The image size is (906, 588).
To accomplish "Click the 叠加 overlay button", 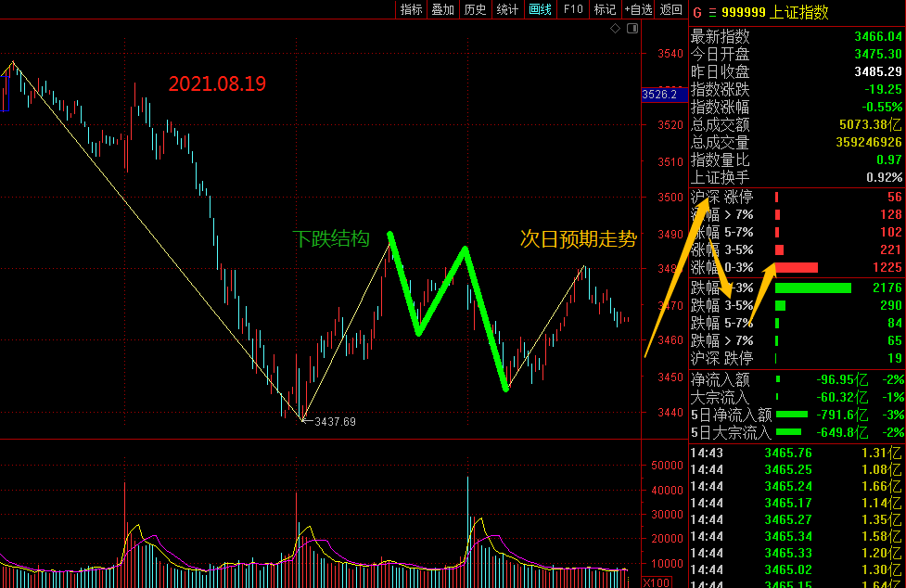I will pos(442,9).
